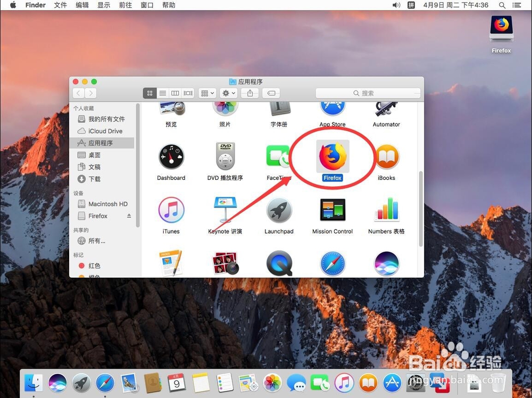Open the 显示 menu
532x398 pixels.
point(104,5)
